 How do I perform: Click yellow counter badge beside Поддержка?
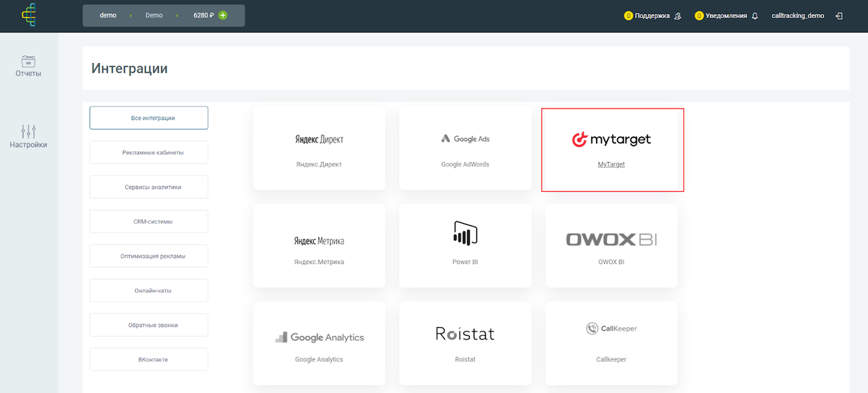pyautogui.click(x=629, y=15)
